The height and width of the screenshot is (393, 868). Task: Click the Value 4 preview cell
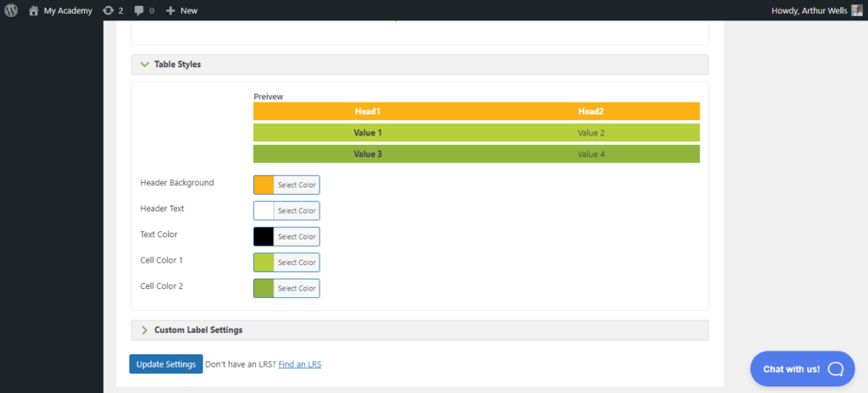(x=591, y=154)
